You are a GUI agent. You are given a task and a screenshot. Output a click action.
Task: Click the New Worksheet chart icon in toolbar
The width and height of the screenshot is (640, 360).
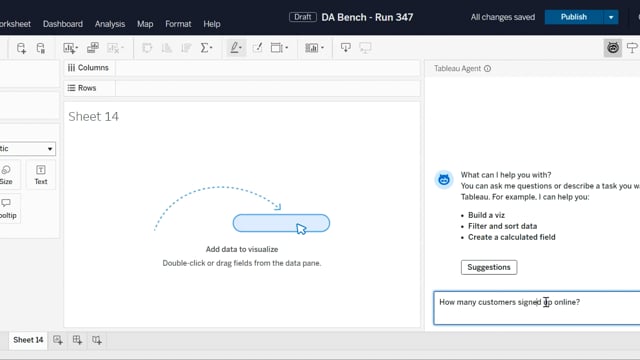68,48
